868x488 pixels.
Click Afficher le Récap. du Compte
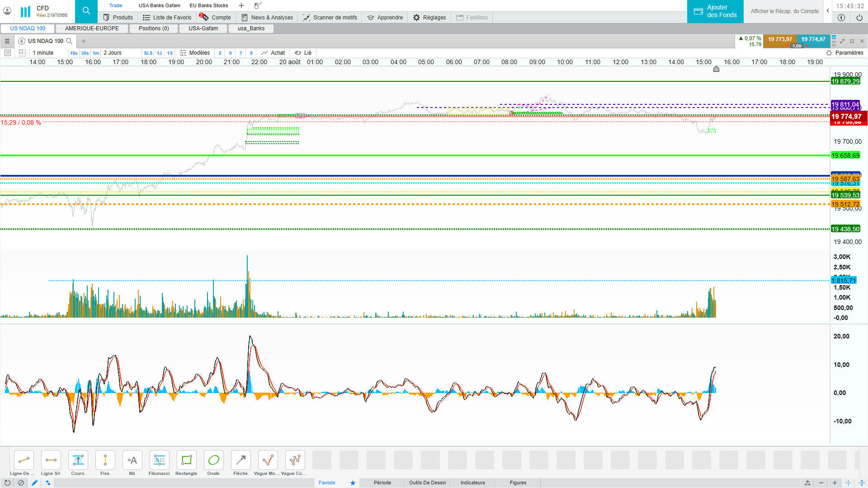(x=784, y=11)
